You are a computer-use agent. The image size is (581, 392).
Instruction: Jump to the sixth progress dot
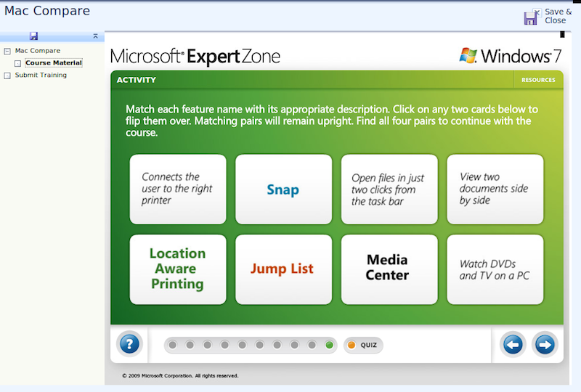(259, 345)
